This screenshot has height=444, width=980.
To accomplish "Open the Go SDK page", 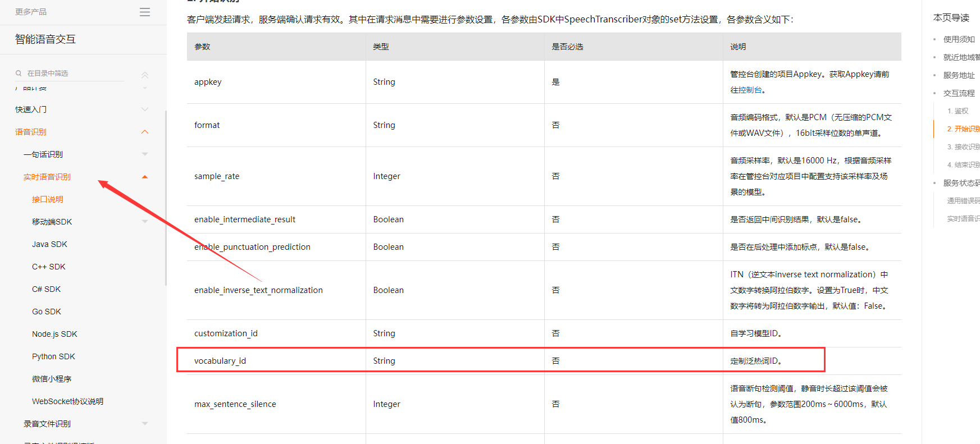I will click(x=47, y=312).
